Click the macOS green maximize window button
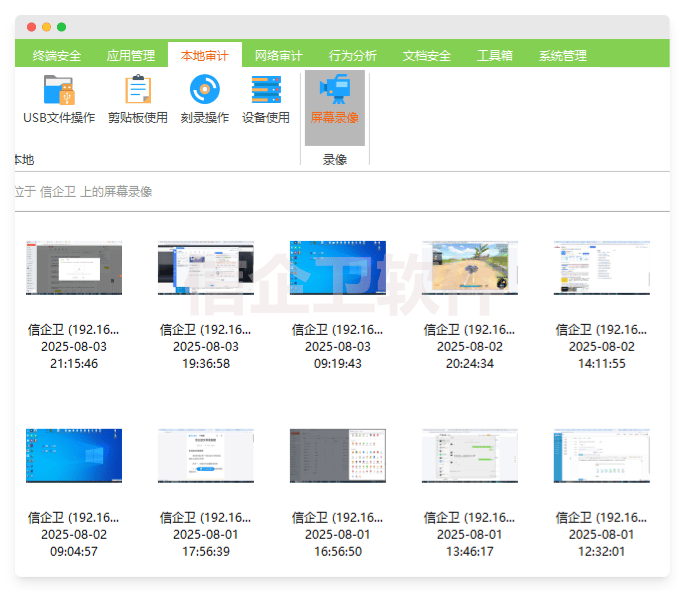 click(x=62, y=27)
